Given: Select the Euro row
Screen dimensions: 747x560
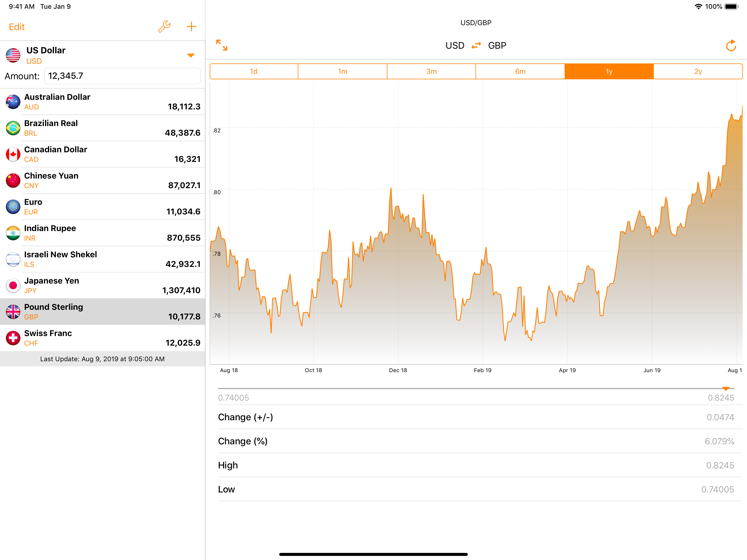Looking at the screenshot, I should point(102,207).
